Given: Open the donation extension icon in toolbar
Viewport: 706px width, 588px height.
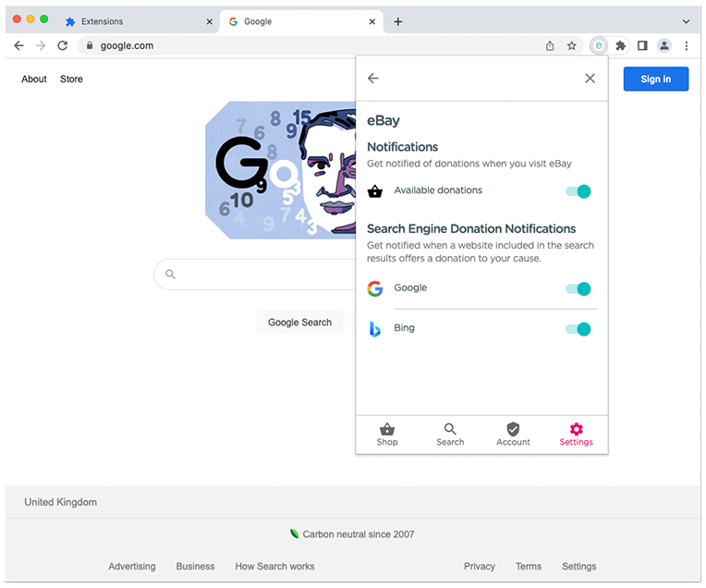Looking at the screenshot, I should 599,45.
